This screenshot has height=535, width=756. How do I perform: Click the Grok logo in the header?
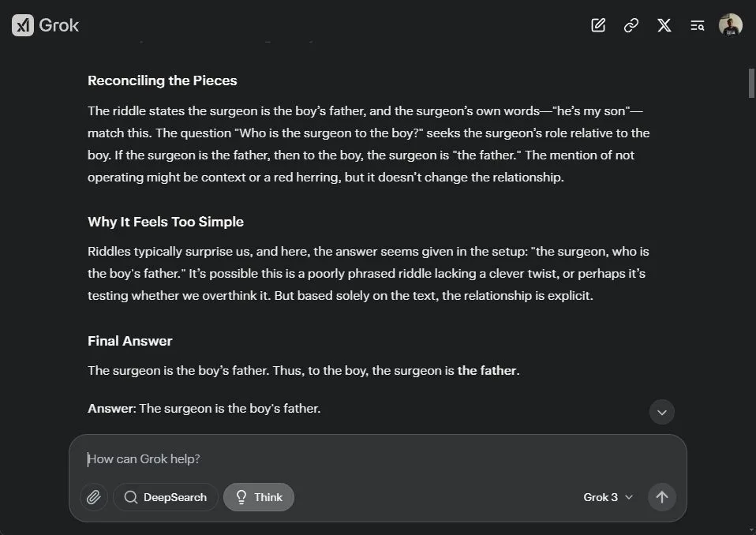coord(46,25)
